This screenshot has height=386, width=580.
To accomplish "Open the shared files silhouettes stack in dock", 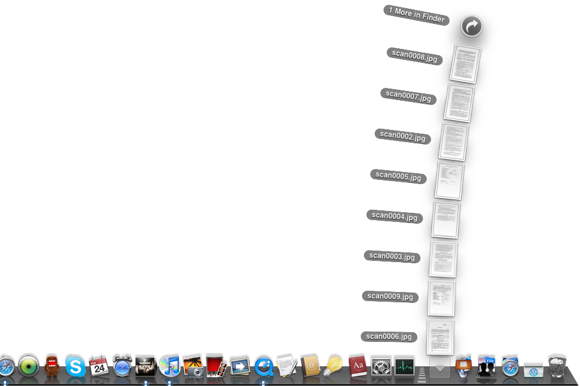I will (486, 366).
